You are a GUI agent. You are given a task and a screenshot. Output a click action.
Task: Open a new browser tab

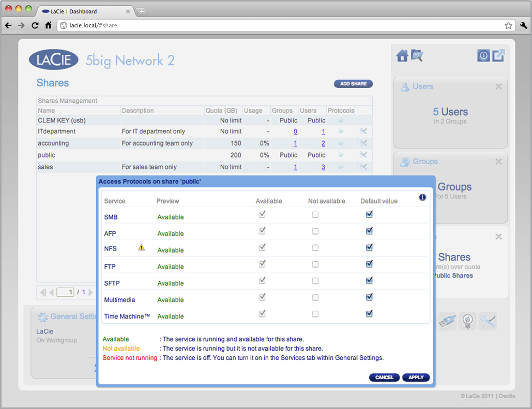(141, 11)
